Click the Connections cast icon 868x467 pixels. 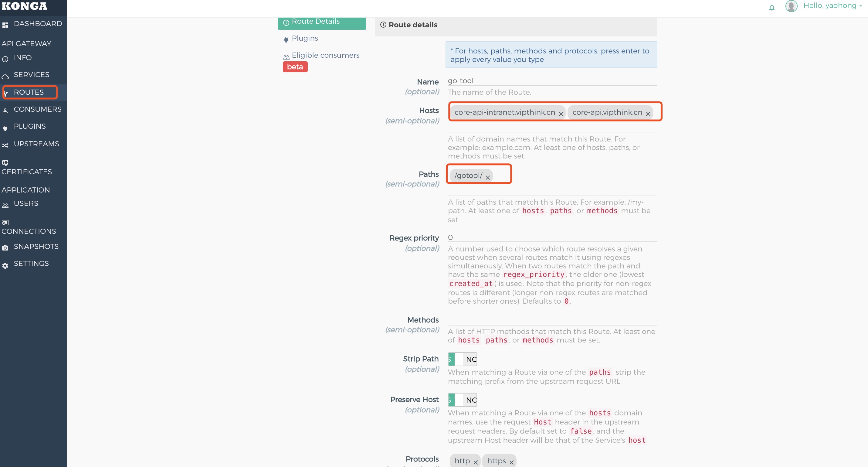point(5,223)
